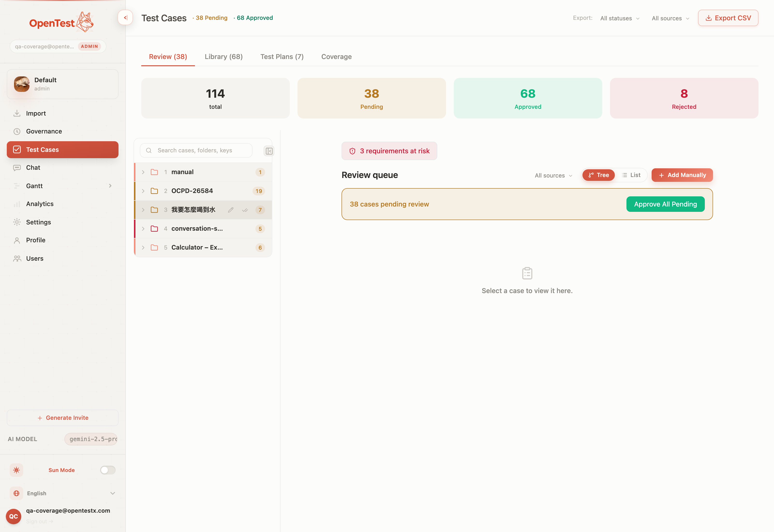Open the Review queue All sources dropdown
Screen dimensions: 774x532
[553, 175]
